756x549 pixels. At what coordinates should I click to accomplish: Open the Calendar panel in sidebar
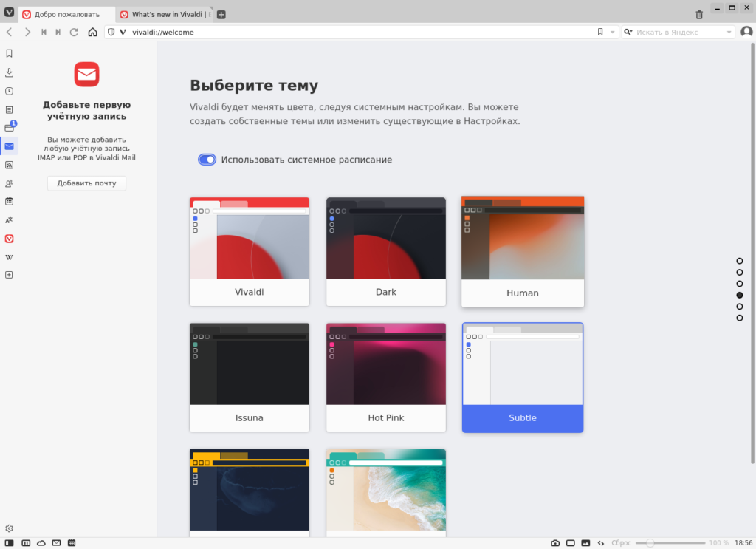click(x=9, y=202)
